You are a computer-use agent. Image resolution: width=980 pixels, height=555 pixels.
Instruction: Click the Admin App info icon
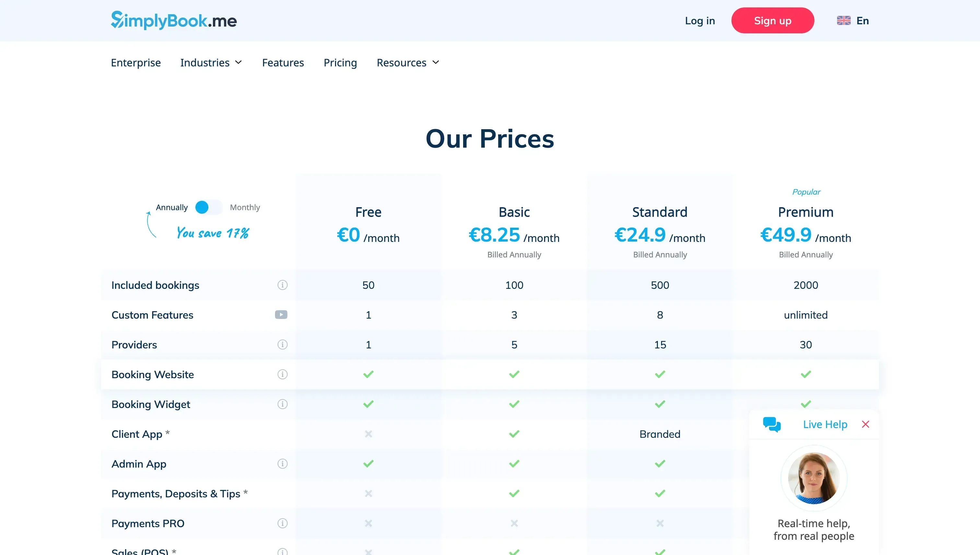(x=282, y=464)
